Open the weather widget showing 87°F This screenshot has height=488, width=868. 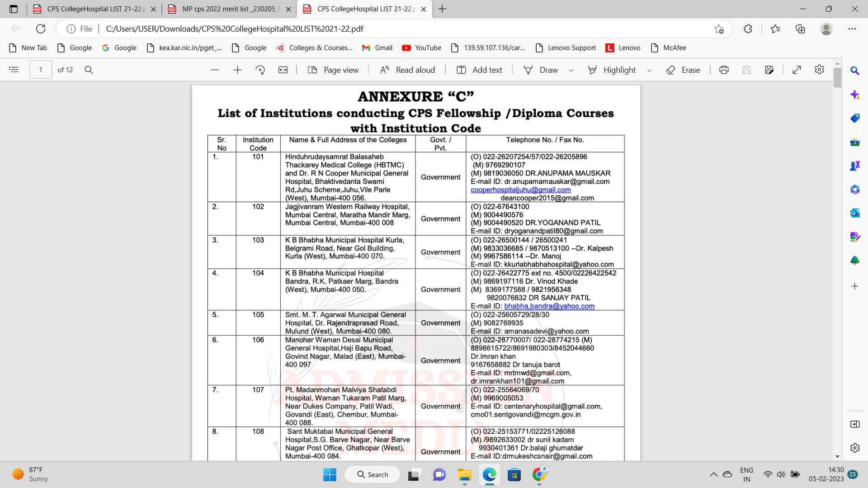[30, 474]
